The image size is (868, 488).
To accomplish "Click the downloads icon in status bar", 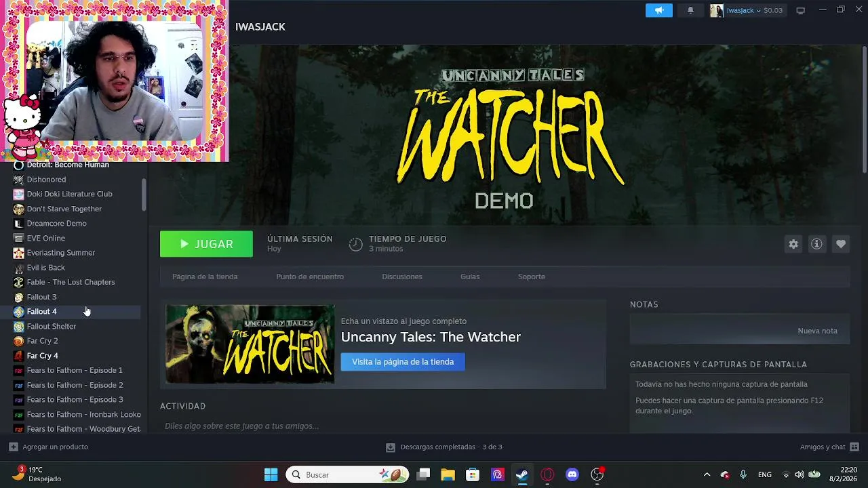I will (391, 447).
